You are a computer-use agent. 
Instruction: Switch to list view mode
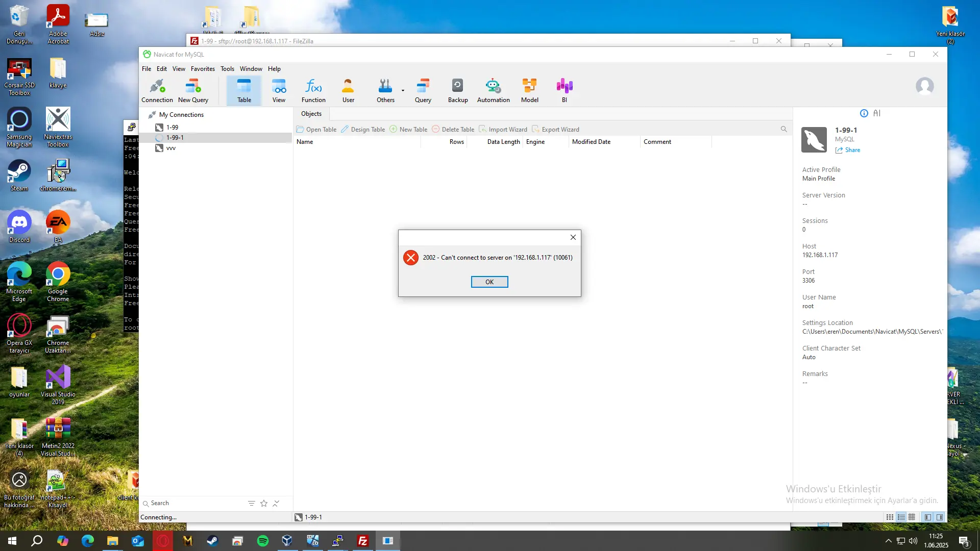[901, 517]
